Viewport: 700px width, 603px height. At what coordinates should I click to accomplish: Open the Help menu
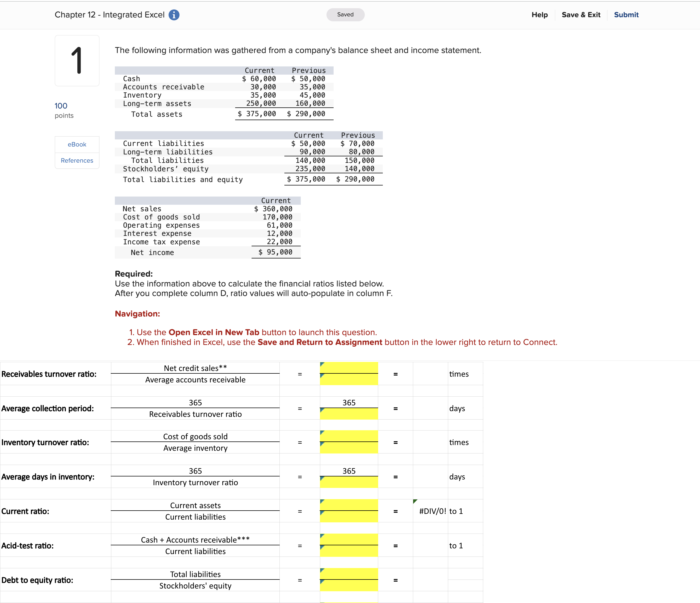539,15
